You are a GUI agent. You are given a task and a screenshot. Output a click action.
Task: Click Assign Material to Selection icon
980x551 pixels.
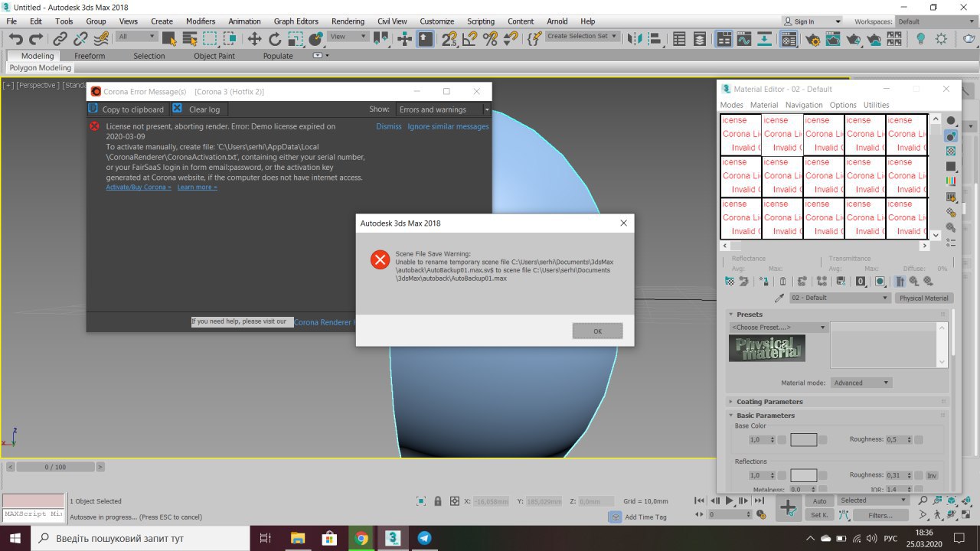click(763, 282)
